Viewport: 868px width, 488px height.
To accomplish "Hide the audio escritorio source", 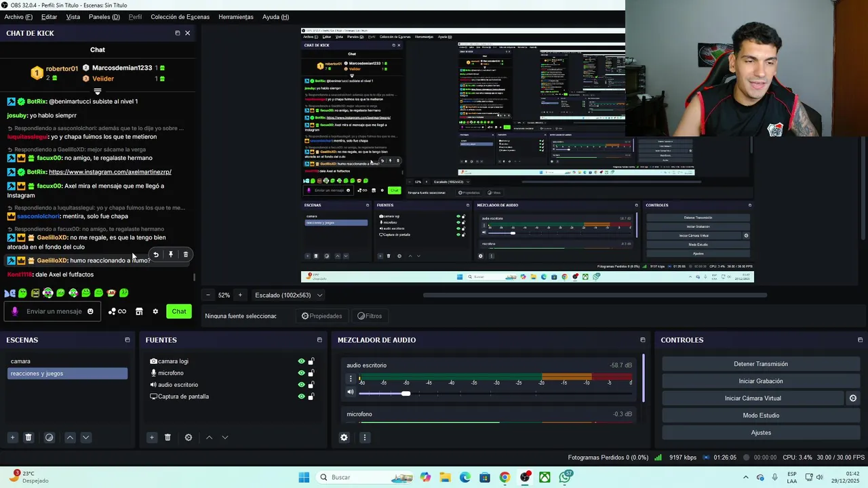I will [301, 385].
